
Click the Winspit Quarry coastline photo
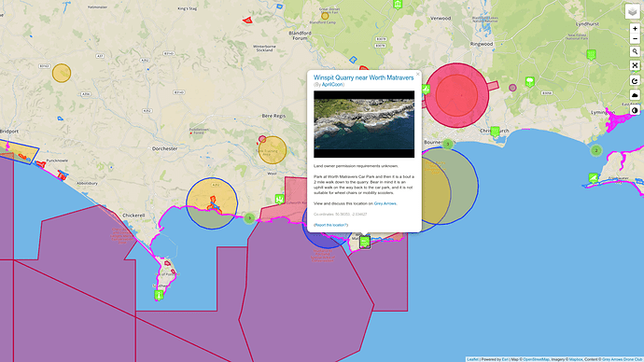click(364, 124)
